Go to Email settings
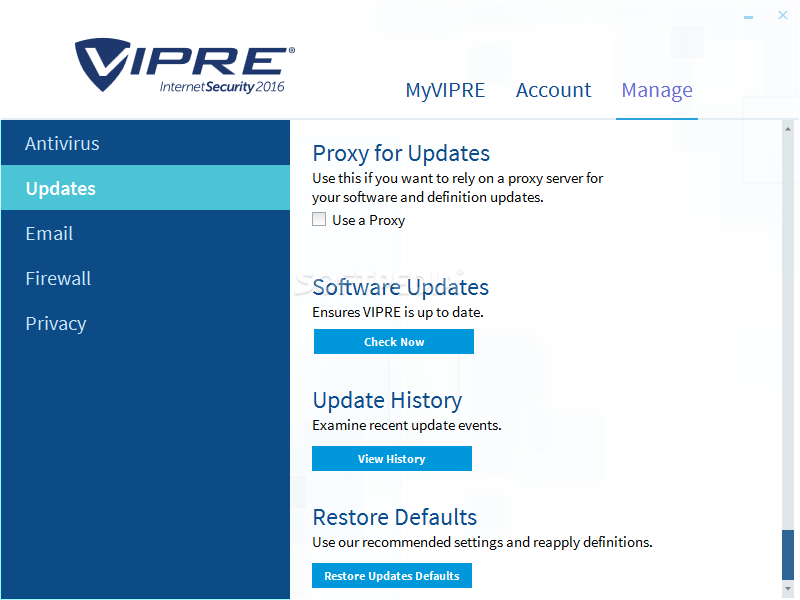Image resolution: width=800 pixels, height=600 pixels. coord(145,233)
